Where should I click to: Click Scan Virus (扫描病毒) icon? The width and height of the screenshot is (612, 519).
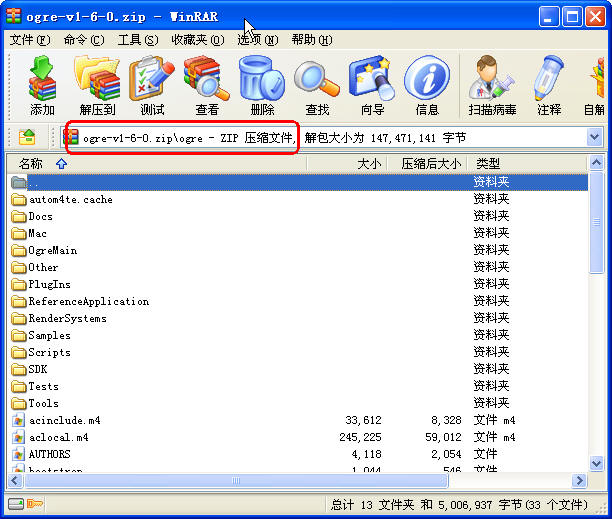click(492, 78)
